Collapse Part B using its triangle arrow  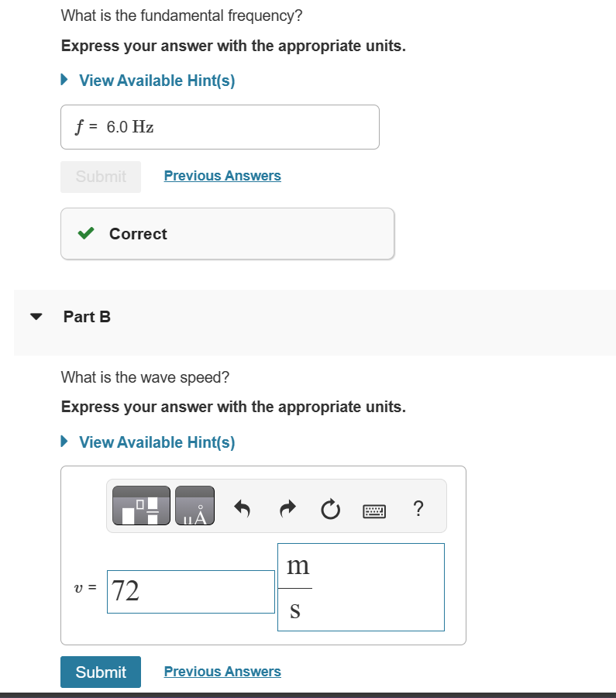click(x=36, y=317)
